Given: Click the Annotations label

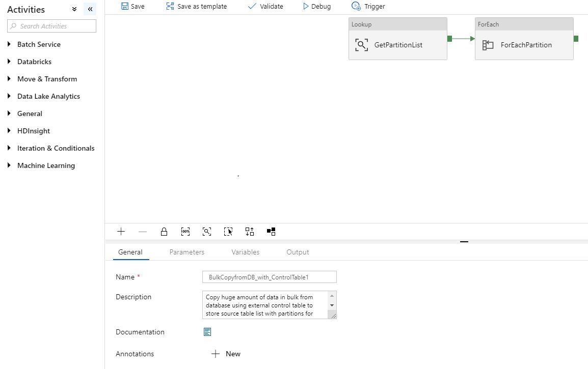Looking at the screenshot, I should click(x=135, y=354).
